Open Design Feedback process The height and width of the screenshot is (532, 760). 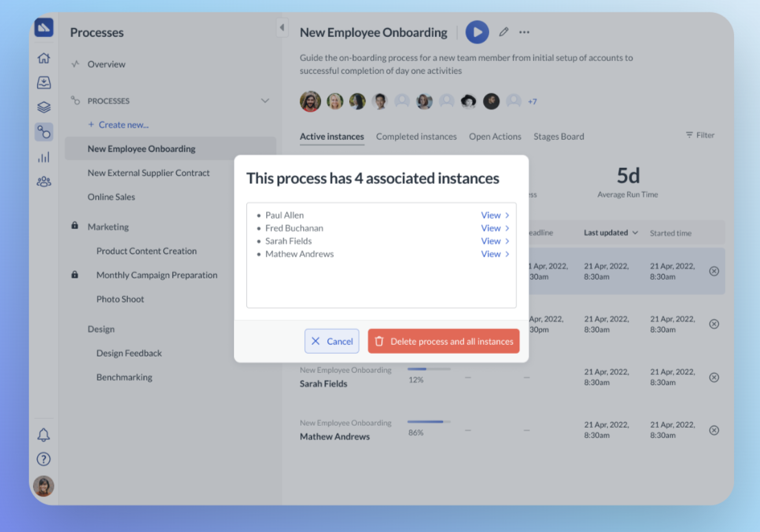[x=129, y=353]
